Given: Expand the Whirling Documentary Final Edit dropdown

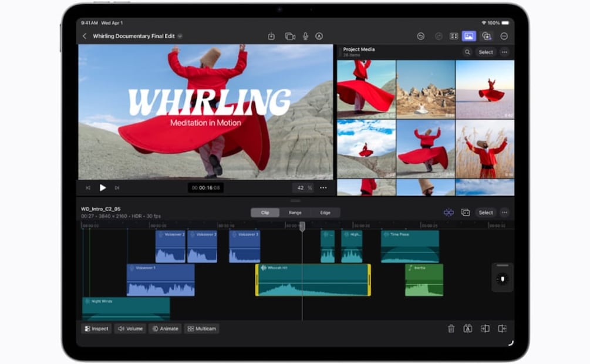Looking at the screenshot, I should 180,36.
